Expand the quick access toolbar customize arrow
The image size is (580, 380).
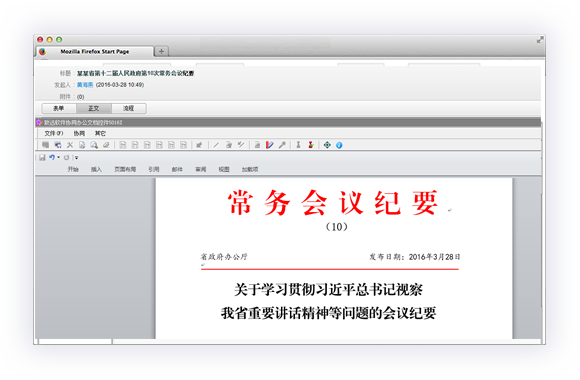click(77, 158)
